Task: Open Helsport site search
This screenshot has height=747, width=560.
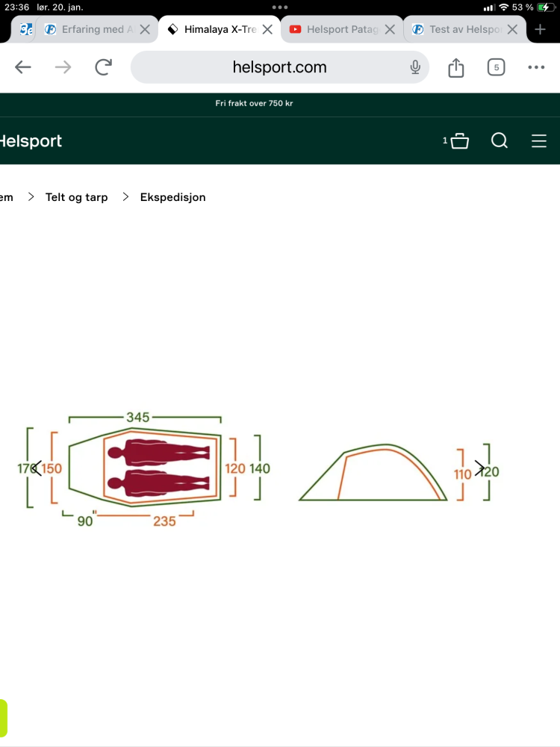Action: 500,140
